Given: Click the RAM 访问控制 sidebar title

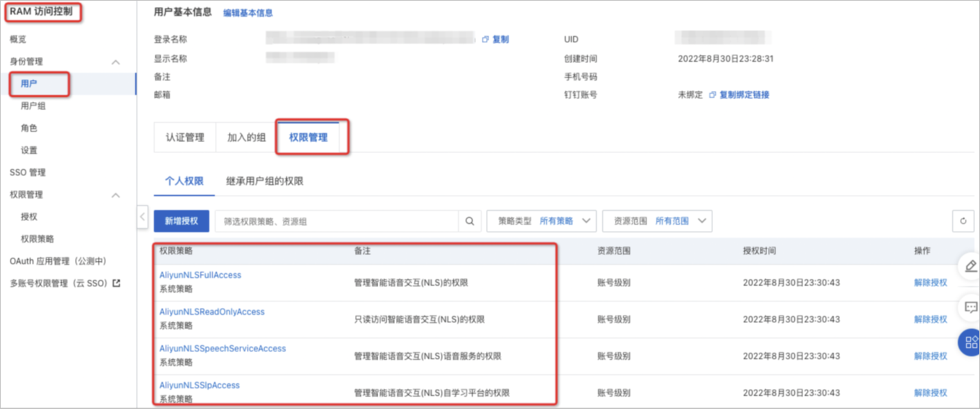Looking at the screenshot, I should click(40, 12).
